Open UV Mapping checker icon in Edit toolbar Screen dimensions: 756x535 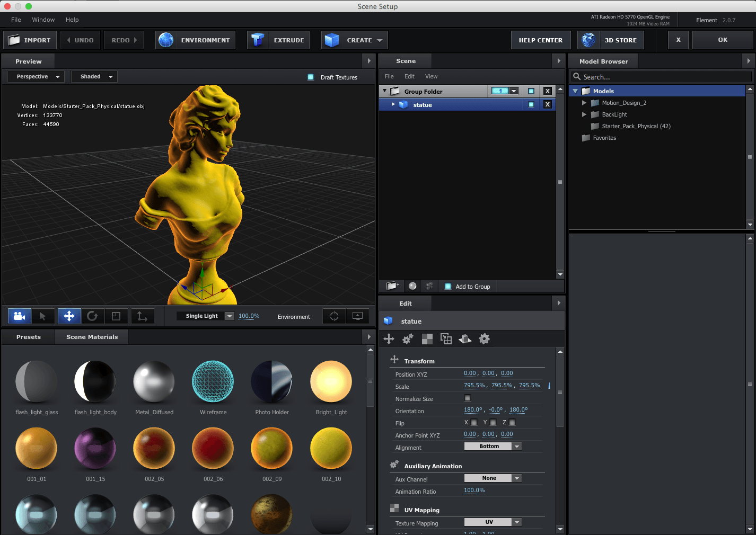tap(427, 339)
